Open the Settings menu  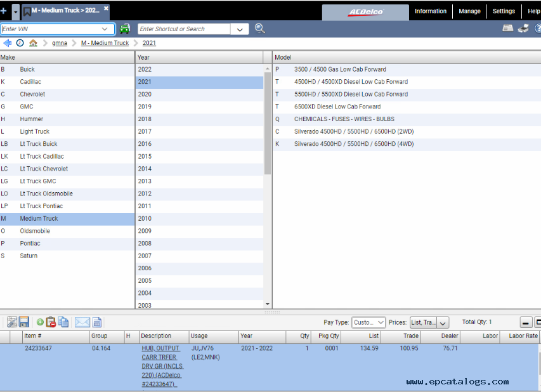[x=504, y=11]
